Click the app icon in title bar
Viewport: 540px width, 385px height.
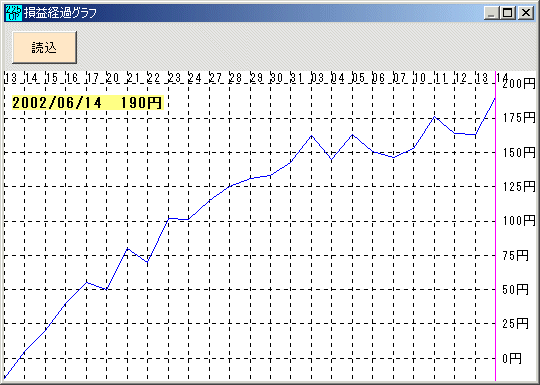click(14, 13)
